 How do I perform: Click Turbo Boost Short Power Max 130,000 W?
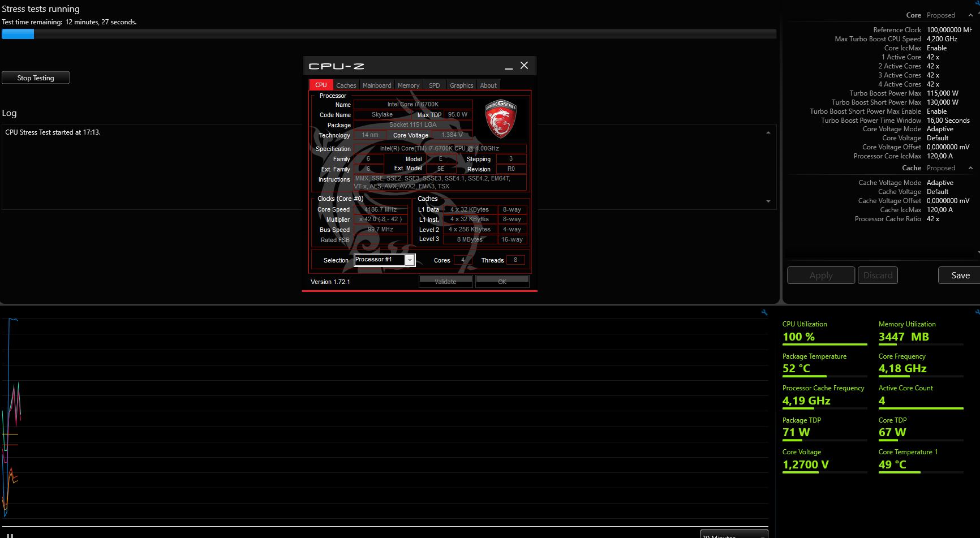[943, 102]
